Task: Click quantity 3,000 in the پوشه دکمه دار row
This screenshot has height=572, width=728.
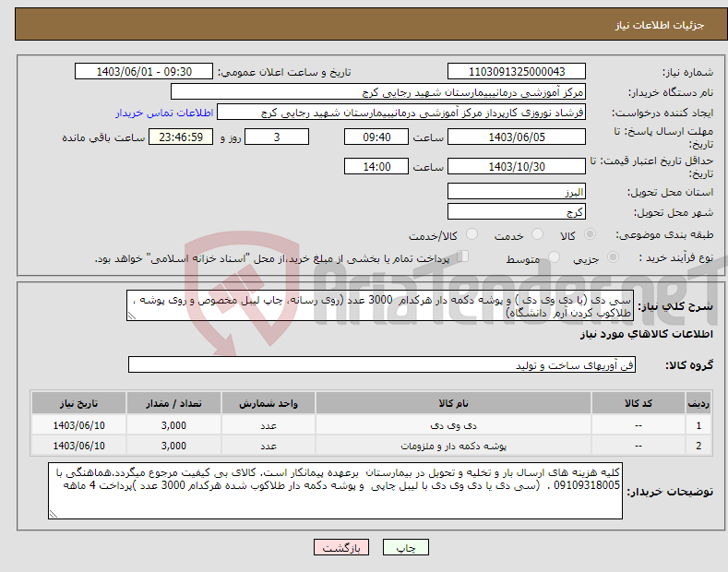Action: pos(173,446)
